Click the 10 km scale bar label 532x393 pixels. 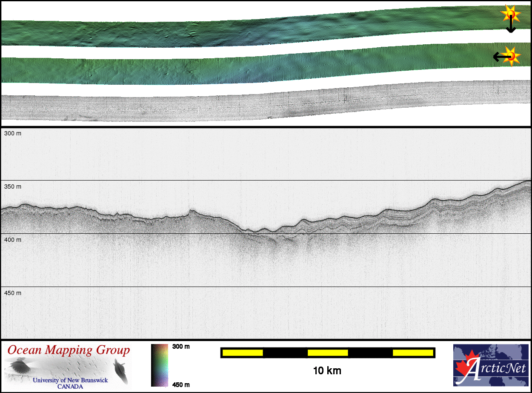327,371
